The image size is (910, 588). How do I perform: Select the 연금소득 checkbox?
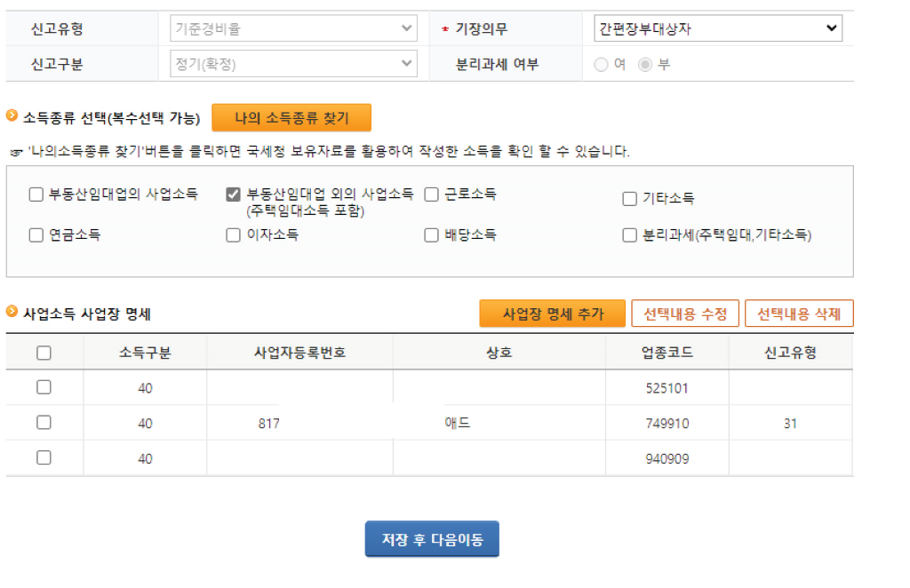pos(36,235)
